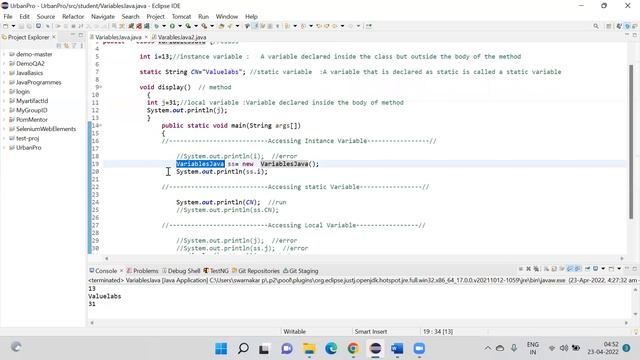Viewport: 640px width, 360px height.
Task: Click the External Tools run icon
Action: click(204, 26)
